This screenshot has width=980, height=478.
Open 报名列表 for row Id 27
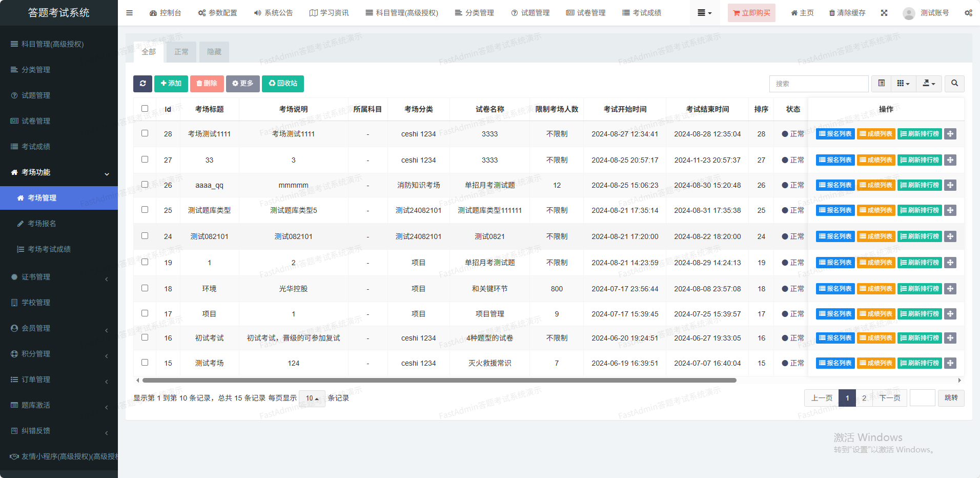(835, 160)
